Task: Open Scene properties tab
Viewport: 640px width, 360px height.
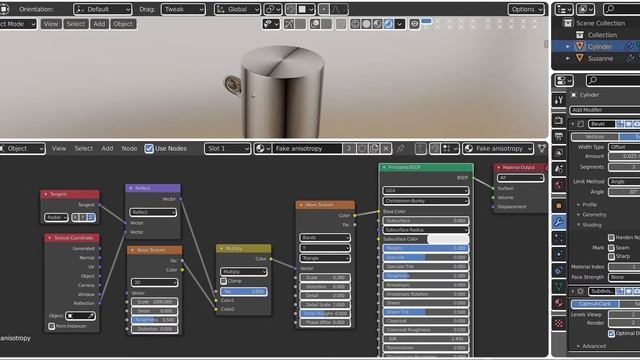Action: [x=559, y=169]
